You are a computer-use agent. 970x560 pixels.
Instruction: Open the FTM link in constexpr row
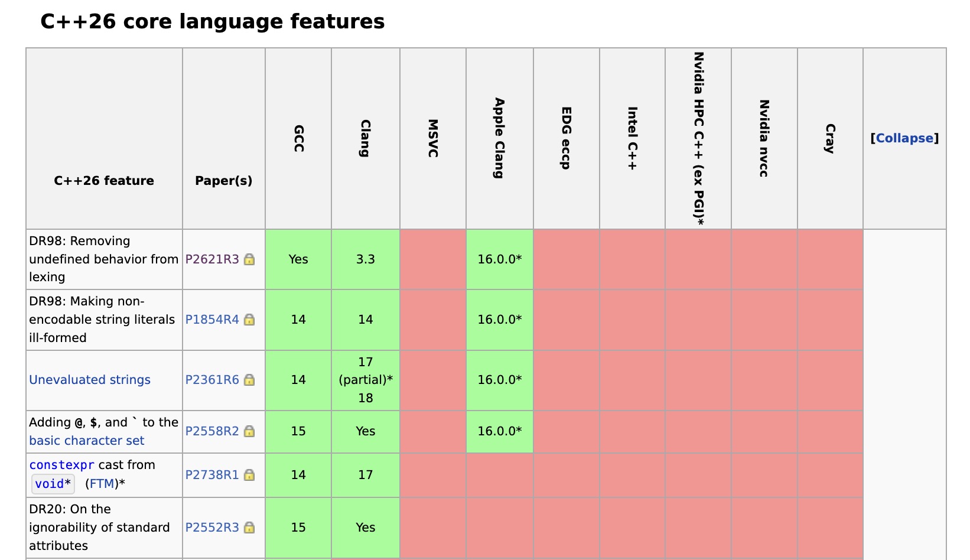pyautogui.click(x=100, y=483)
